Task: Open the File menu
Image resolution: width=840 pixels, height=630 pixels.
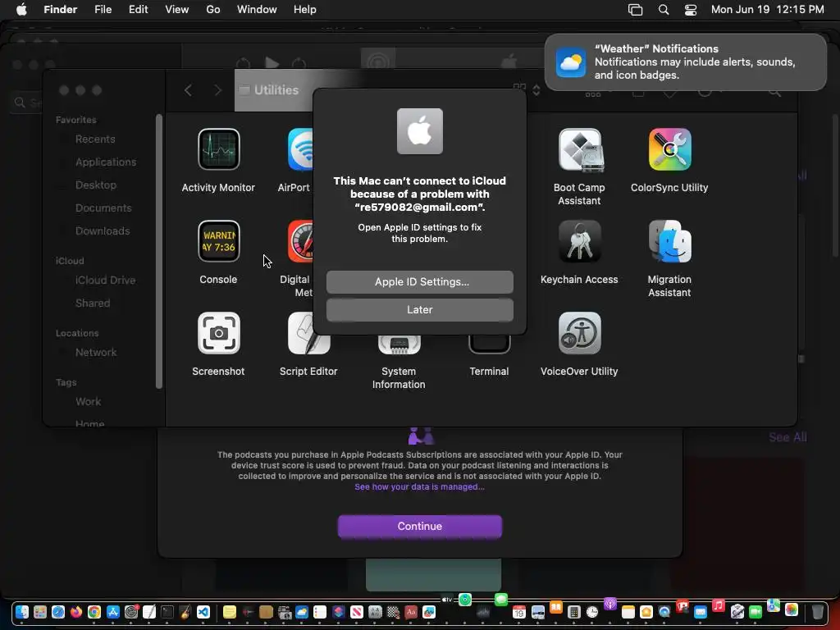Action: (103, 10)
